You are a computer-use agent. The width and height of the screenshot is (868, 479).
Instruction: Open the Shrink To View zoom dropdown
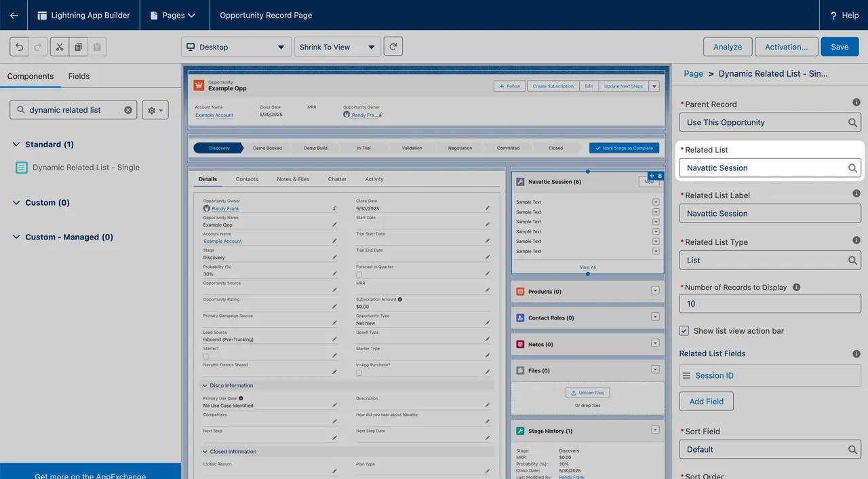pyautogui.click(x=338, y=47)
